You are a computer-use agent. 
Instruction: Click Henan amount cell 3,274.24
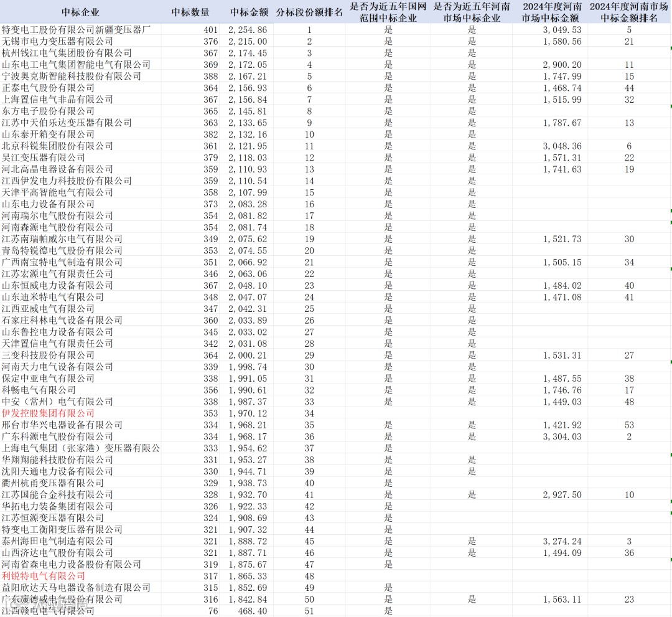click(562, 541)
